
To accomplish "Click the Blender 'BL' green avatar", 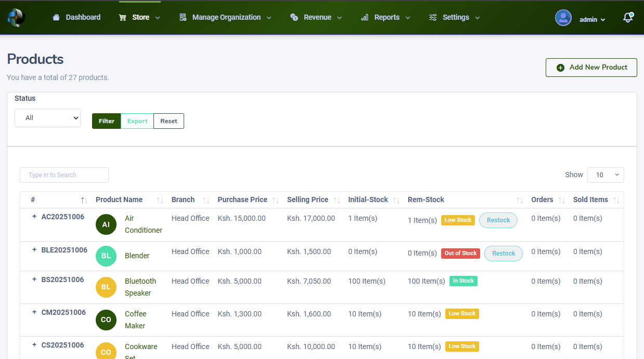I will [x=106, y=256].
